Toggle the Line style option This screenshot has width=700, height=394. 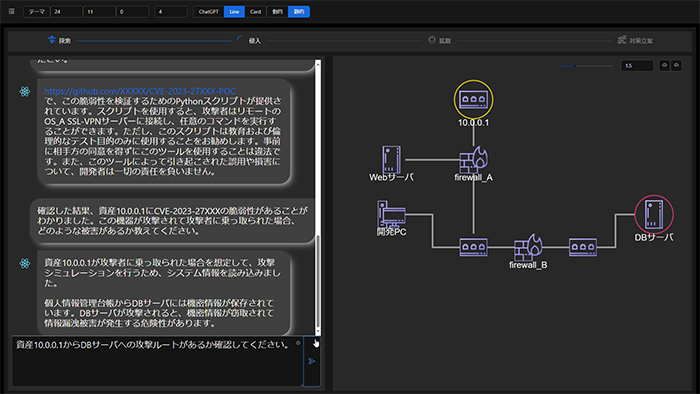(234, 12)
